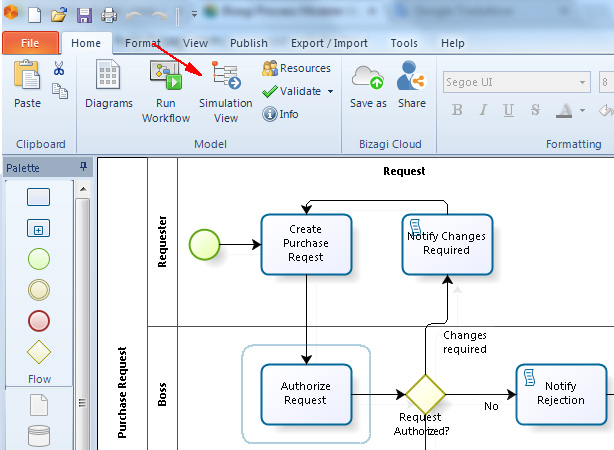The width and height of the screenshot is (614, 450).
Task: Select the Purchase Request pool header
Action: [x=122, y=392]
